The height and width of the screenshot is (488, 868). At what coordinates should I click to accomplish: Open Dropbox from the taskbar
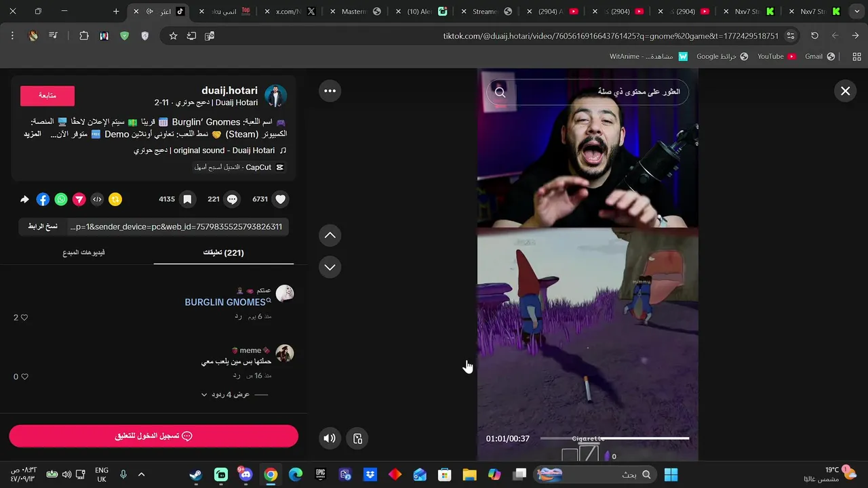(370, 474)
